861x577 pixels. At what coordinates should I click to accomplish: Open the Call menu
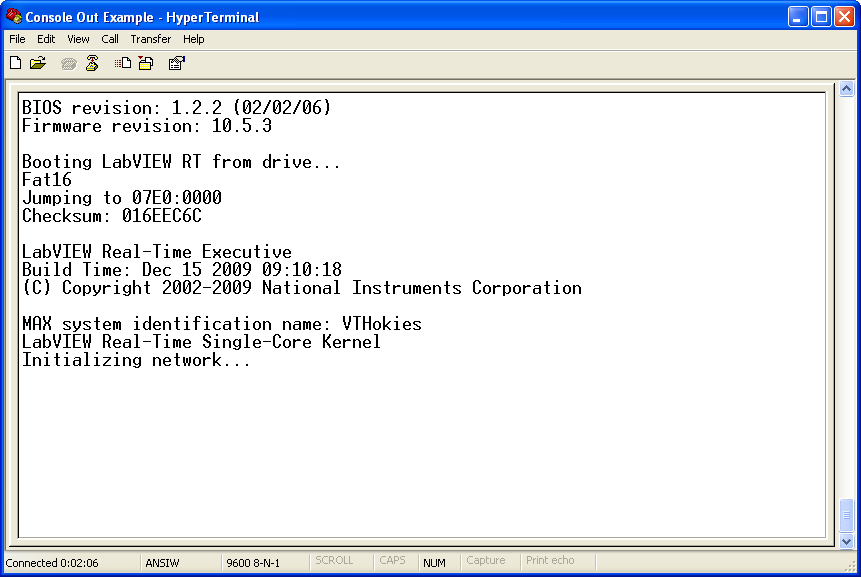point(110,39)
